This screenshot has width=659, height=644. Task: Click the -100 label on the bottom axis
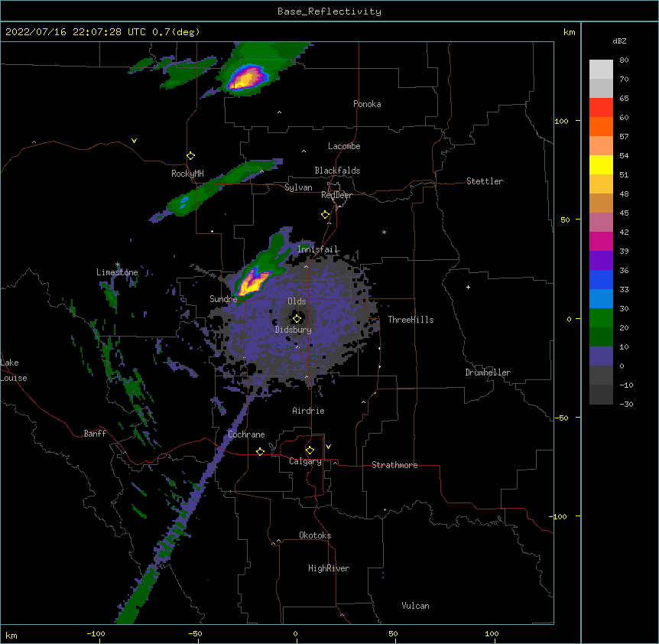96,633
